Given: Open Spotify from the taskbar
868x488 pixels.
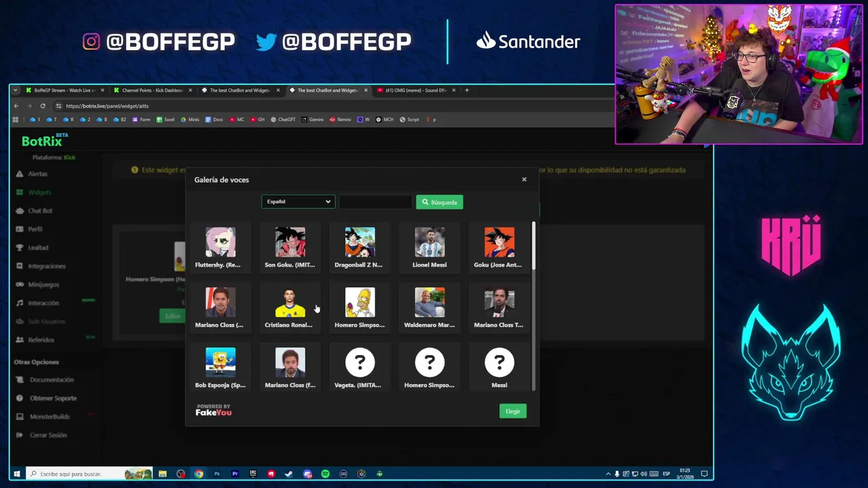Looking at the screenshot, I should coord(325,474).
